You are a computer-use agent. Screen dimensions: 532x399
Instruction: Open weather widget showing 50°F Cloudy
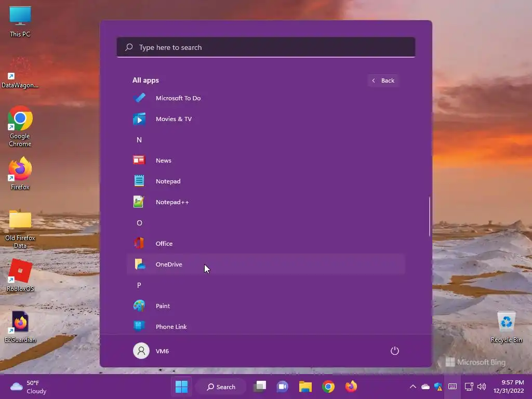[29, 387]
